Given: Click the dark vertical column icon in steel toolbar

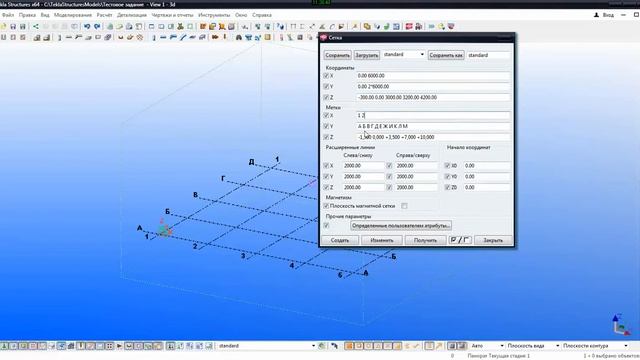Looking at the screenshot, I should pyautogui.click(x=60, y=38).
